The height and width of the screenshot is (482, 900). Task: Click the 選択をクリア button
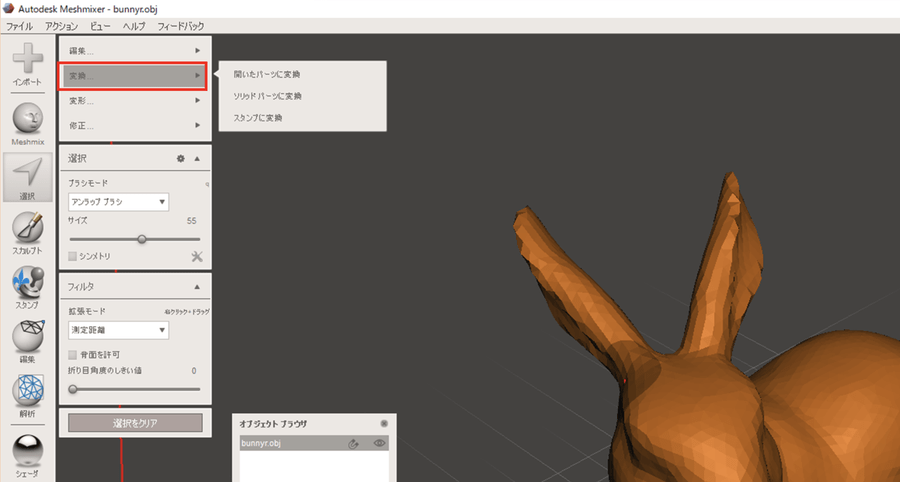[135, 423]
